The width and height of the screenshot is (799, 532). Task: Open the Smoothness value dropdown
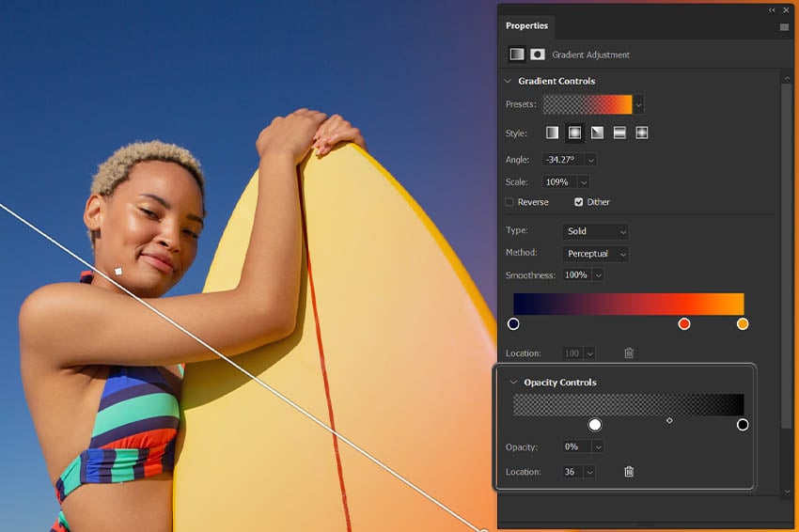click(599, 275)
